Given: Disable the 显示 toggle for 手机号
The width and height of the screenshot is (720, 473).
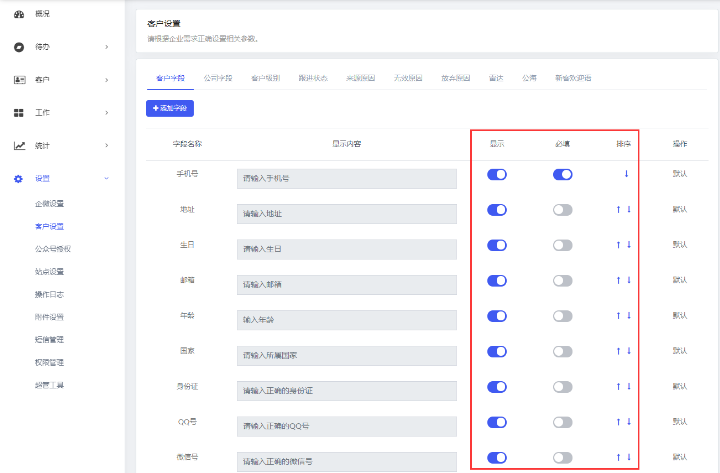Looking at the screenshot, I should (497, 174).
